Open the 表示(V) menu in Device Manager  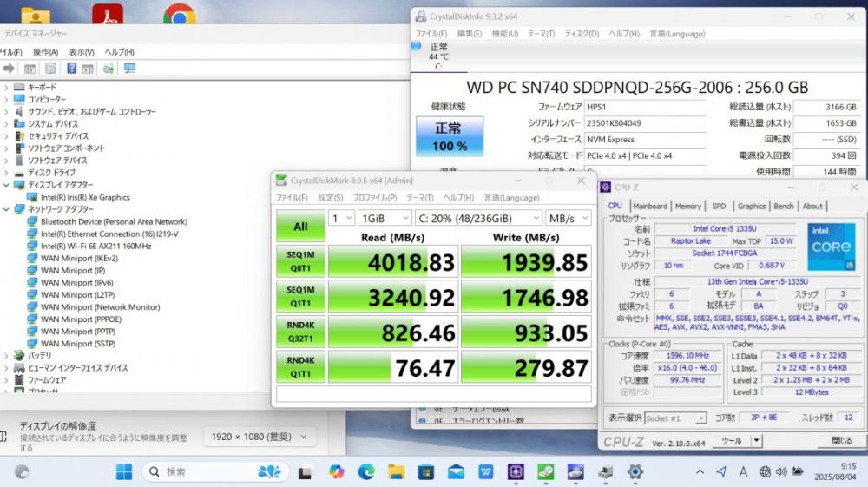[x=82, y=52]
